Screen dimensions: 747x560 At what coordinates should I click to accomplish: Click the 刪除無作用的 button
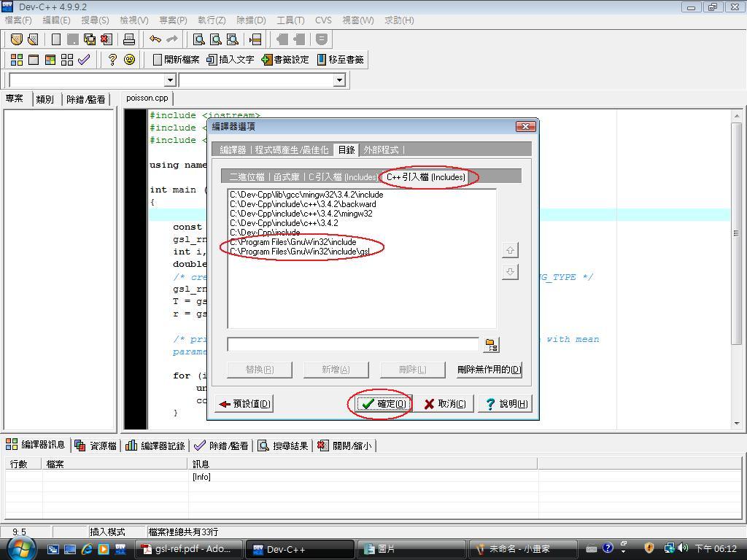click(x=489, y=370)
